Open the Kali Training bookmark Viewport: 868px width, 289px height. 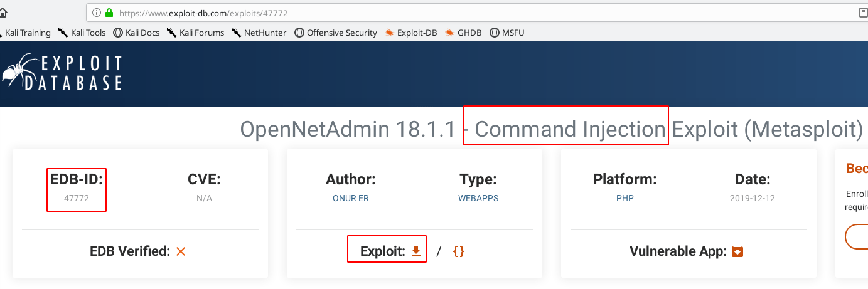(25, 33)
